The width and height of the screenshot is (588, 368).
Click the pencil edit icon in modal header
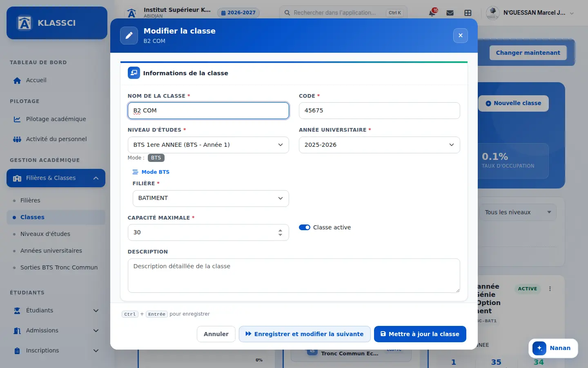click(x=129, y=36)
